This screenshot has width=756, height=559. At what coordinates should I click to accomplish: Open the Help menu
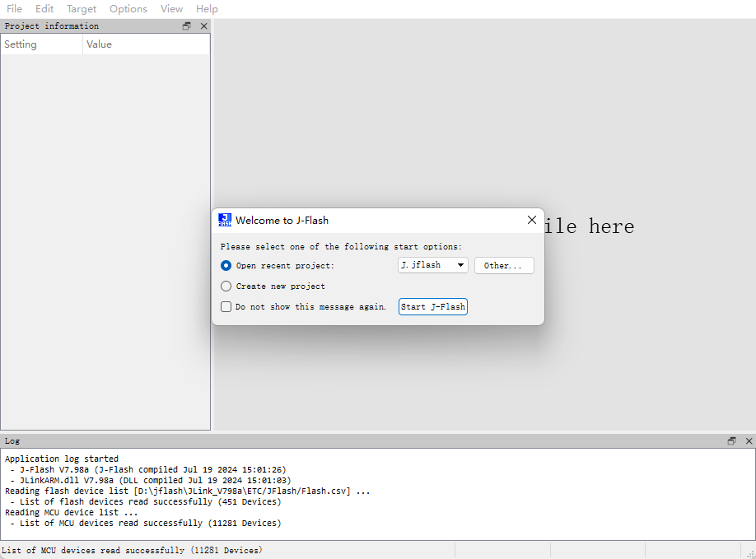click(207, 9)
